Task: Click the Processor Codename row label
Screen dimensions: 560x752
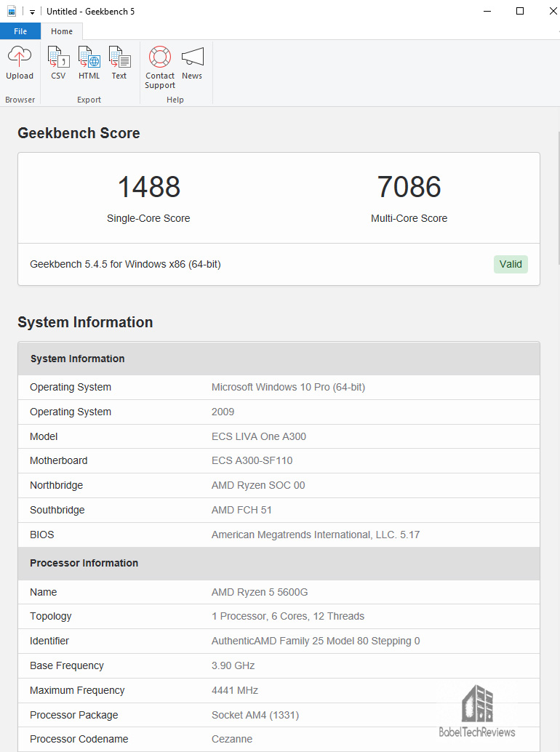Action: [x=79, y=739]
